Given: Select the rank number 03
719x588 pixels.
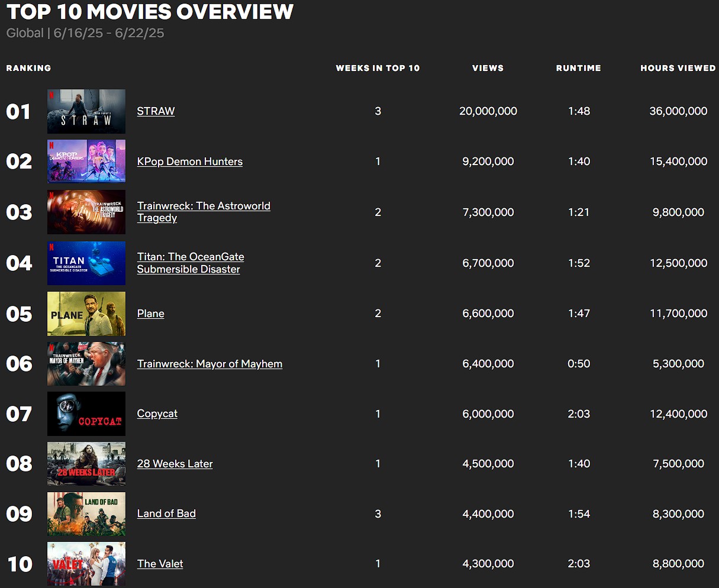Looking at the screenshot, I should 19,212.
